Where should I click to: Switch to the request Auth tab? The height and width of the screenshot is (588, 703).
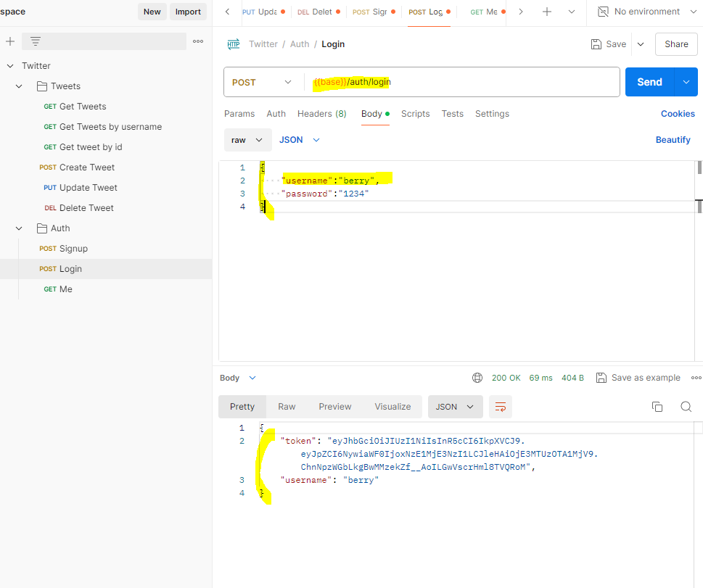tap(276, 114)
